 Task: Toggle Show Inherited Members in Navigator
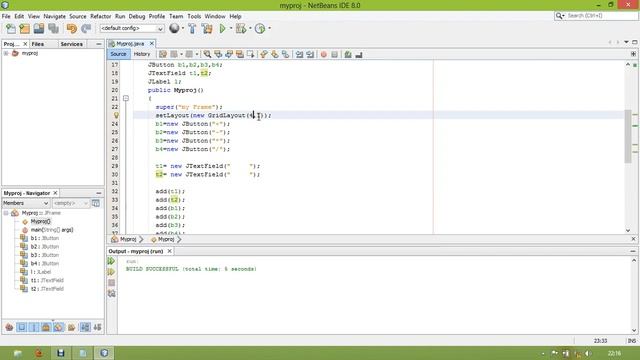[x=9, y=327]
